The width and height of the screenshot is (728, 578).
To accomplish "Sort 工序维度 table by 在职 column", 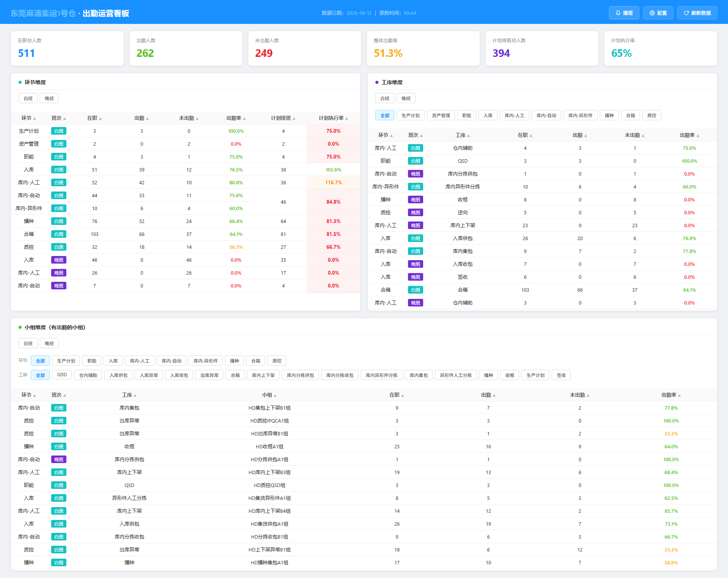I will pyautogui.click(x=525, y=135).
